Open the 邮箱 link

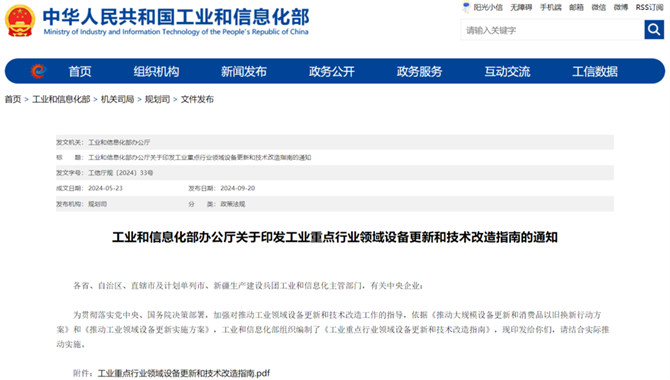[576, 7]
